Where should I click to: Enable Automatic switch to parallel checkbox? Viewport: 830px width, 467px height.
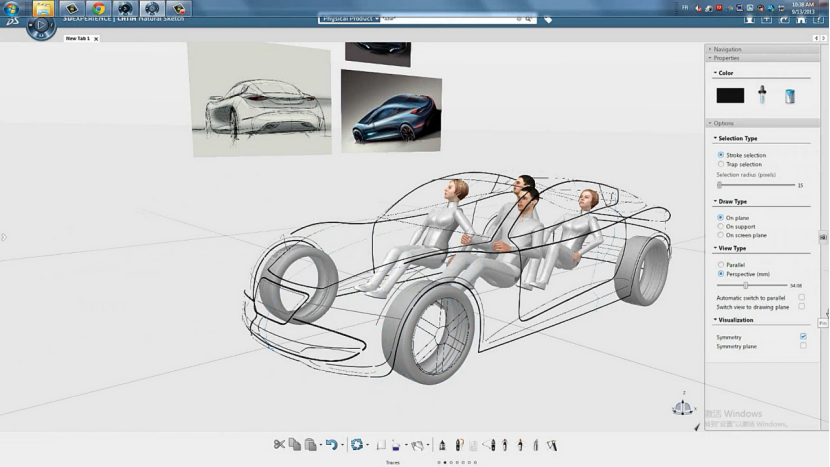pos(802,298)
